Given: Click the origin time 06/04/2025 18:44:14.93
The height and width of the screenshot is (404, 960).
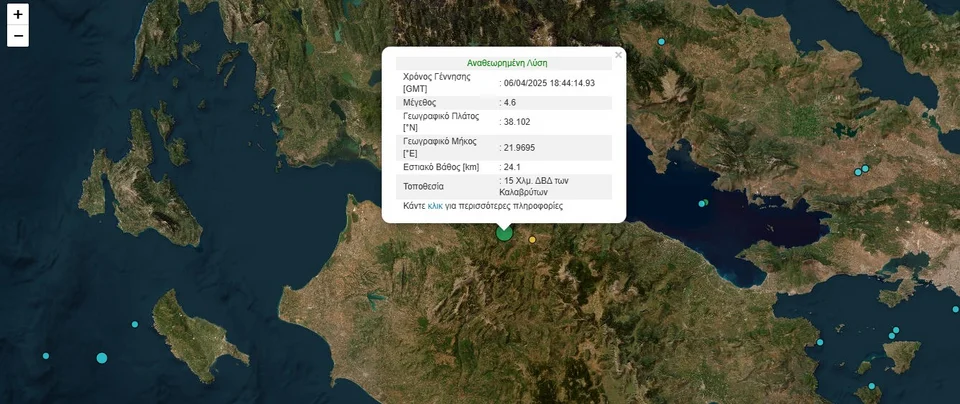Looking at the screenshot, I should coord(549,83).
